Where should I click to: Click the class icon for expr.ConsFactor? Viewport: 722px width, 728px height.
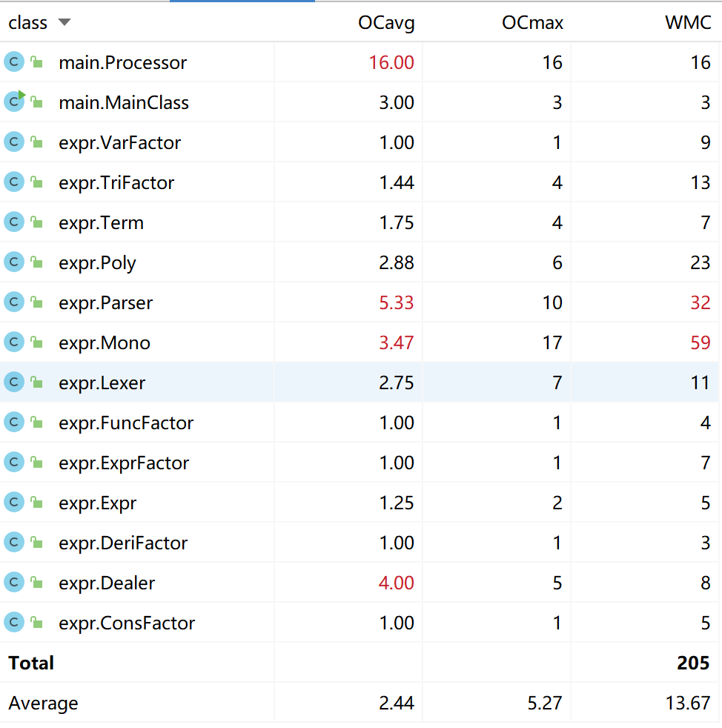[14, 622]
